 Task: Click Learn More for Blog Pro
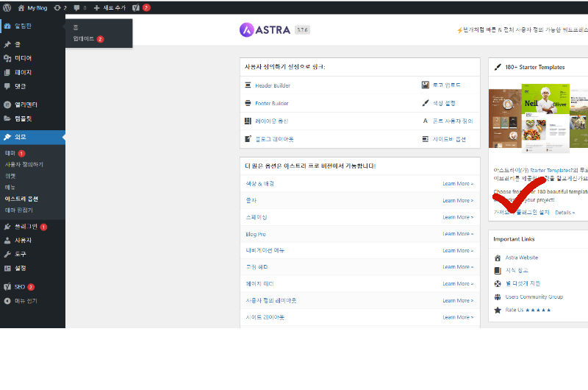pos(458,233)
